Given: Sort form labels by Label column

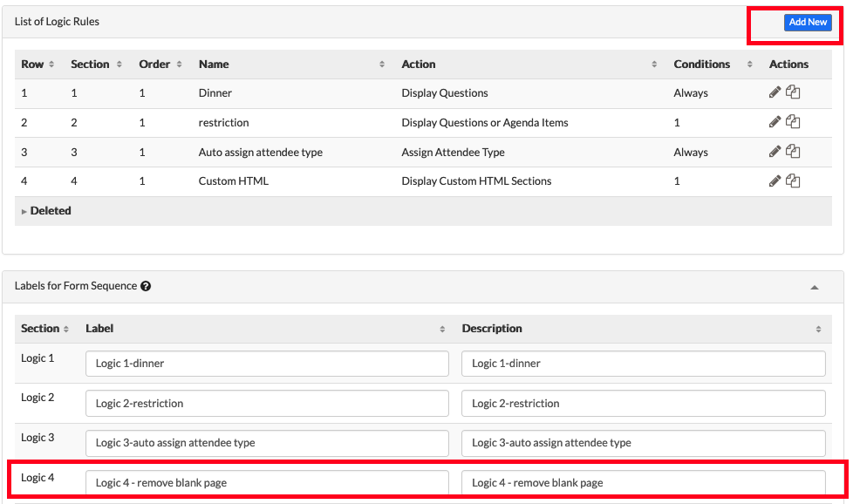Looking at the screenshot, I should click(442, 329).
